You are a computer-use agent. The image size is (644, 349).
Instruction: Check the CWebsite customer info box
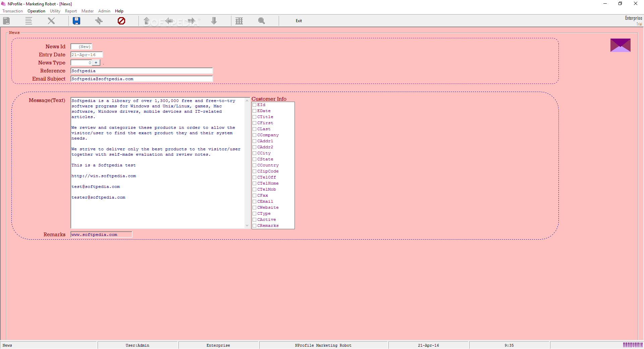click(x=255, y=208)
